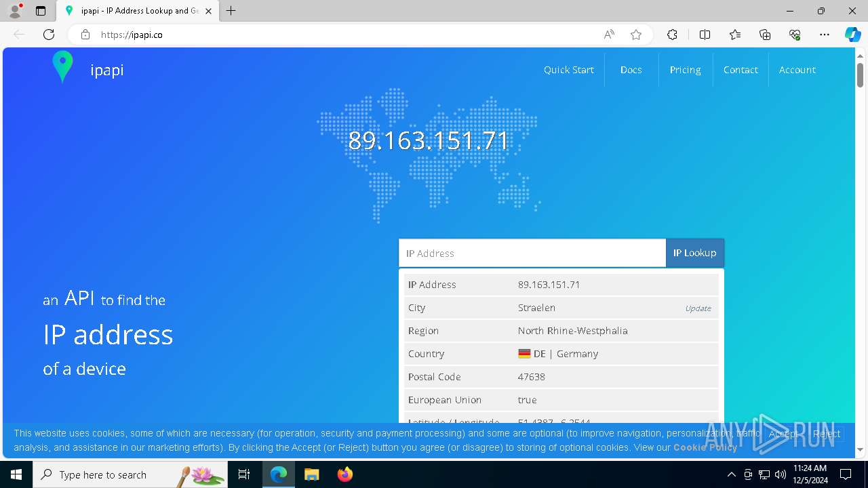The image size is (868, 488).
Task: Switch to Edge taskbar icon
Action: tap(279, 474)
